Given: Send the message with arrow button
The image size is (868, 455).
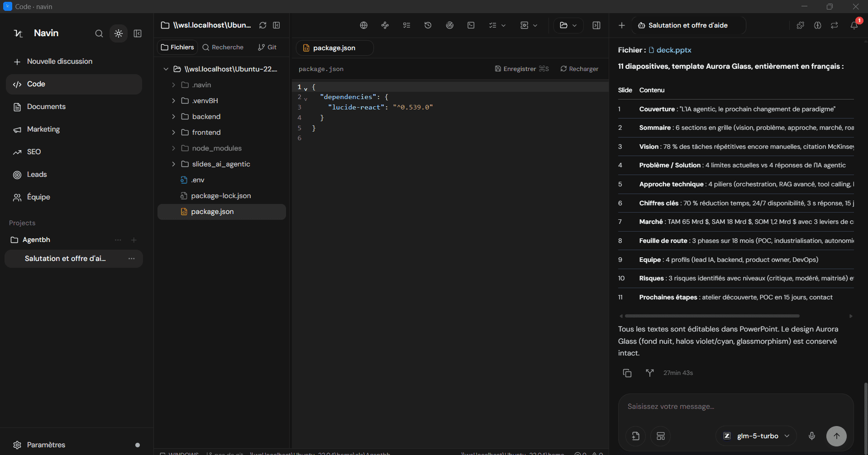Looking at the screenshot, I should coord(836,436).
